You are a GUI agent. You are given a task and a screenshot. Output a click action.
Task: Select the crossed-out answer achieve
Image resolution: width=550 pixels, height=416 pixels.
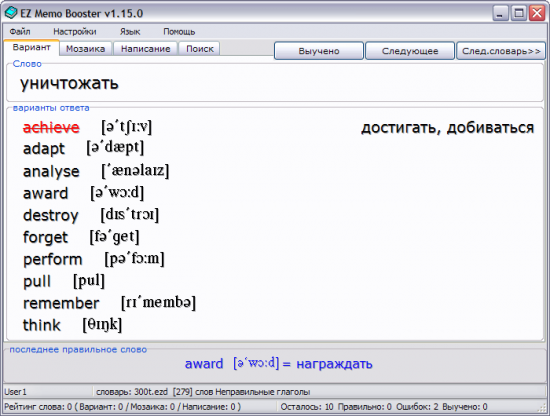pyautogui.click(x=51, y=127)
